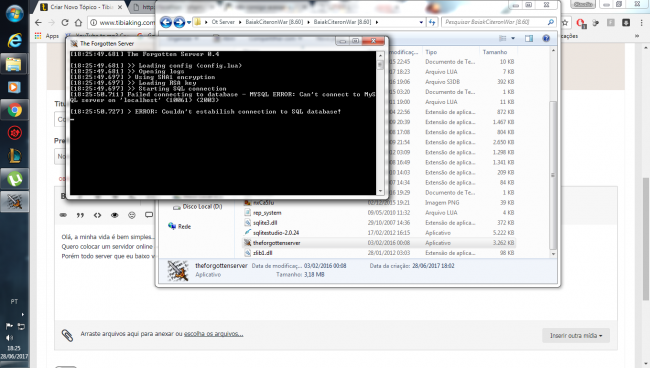The image size is (650, 368).
Task: Change Explorer view mode icon
Action: point(502,38)
